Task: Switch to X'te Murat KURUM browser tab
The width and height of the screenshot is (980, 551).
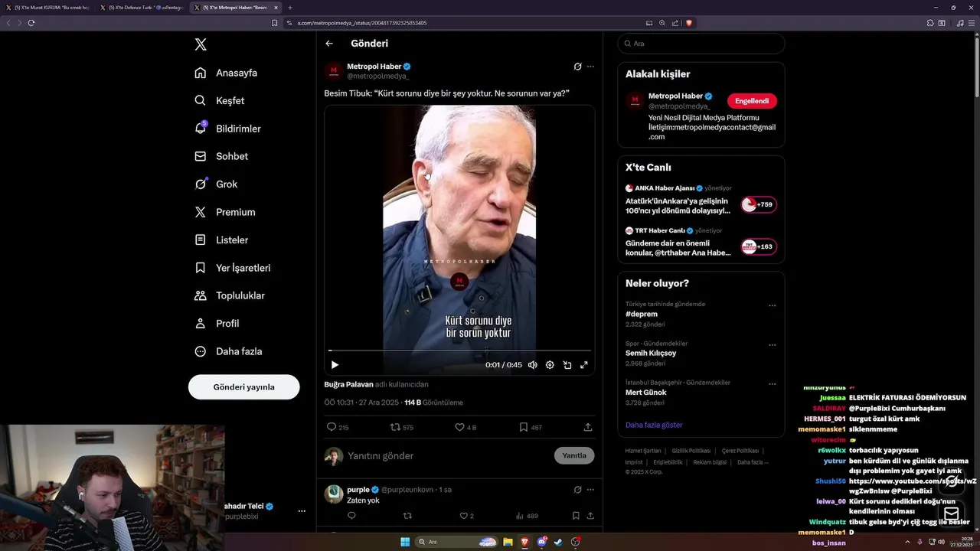Action: pyautogui.click(x=47, y=8)
